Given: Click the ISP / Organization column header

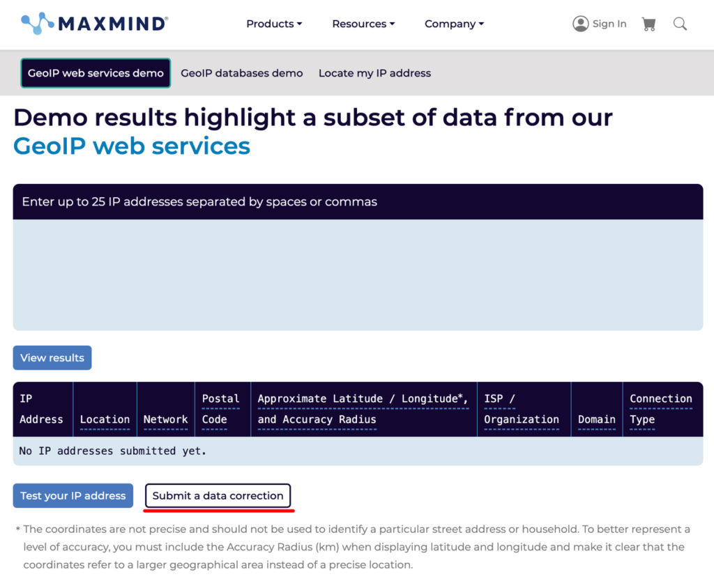Looking at the screenshot, I should [x=521, y=409].
